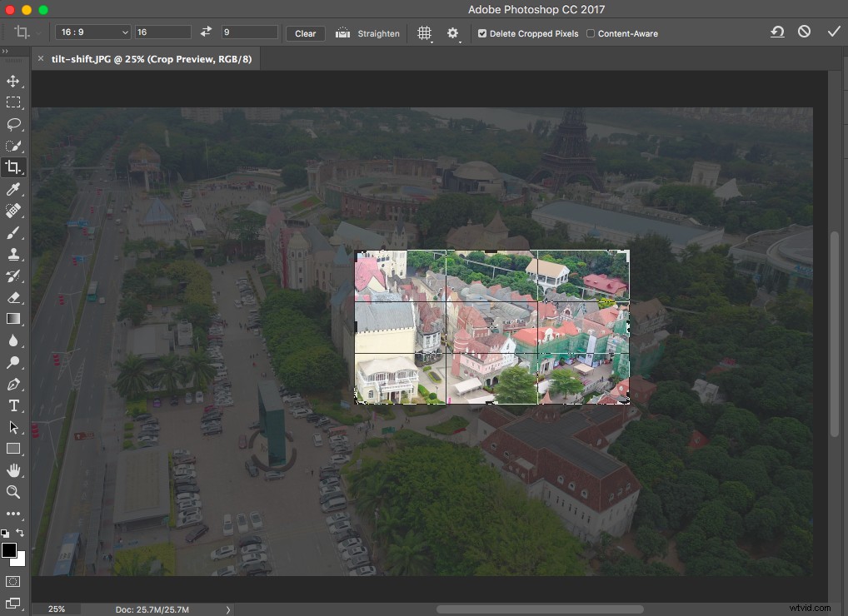Pick the Eyedropper tool

pyautogui.click(x=13, y=189)
